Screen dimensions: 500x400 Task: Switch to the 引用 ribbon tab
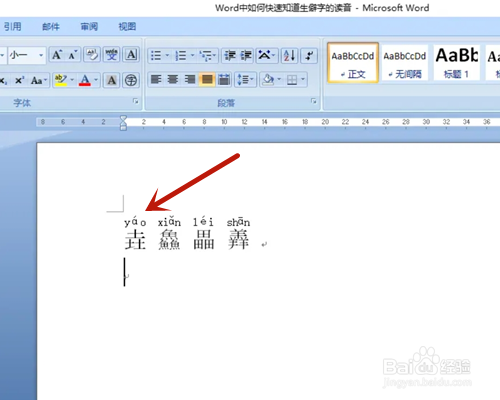[13, 27]
